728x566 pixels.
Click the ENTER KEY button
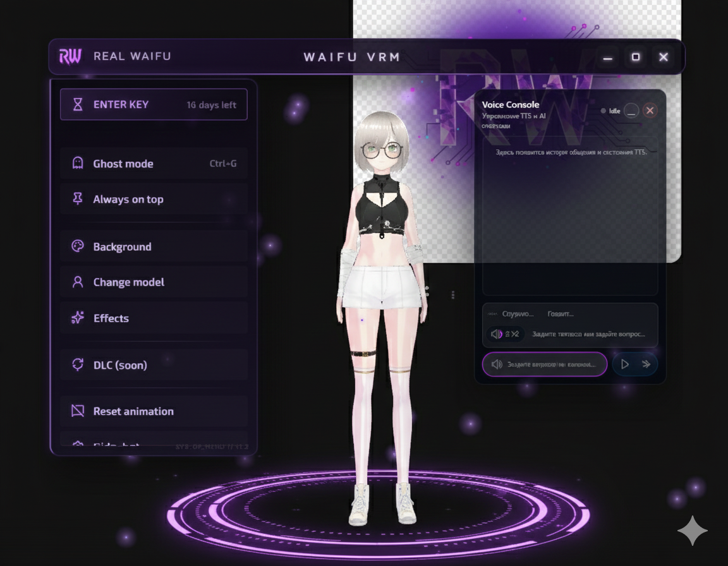[154, 104]
